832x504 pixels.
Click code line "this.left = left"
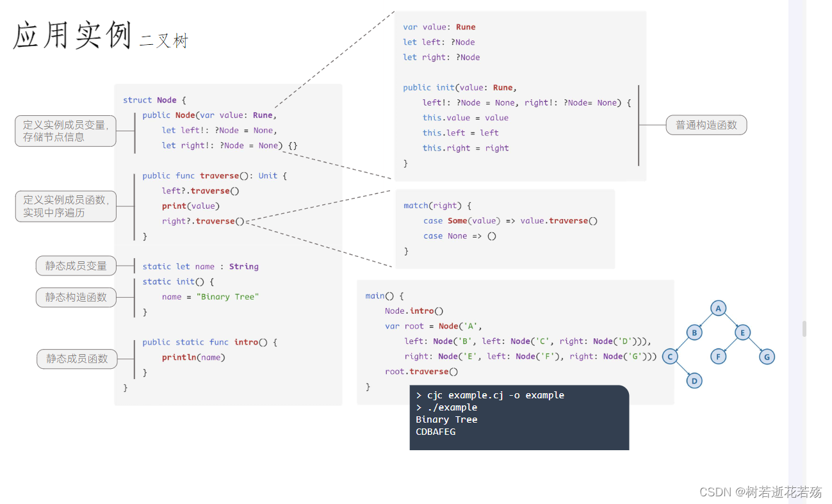(461, 133)
